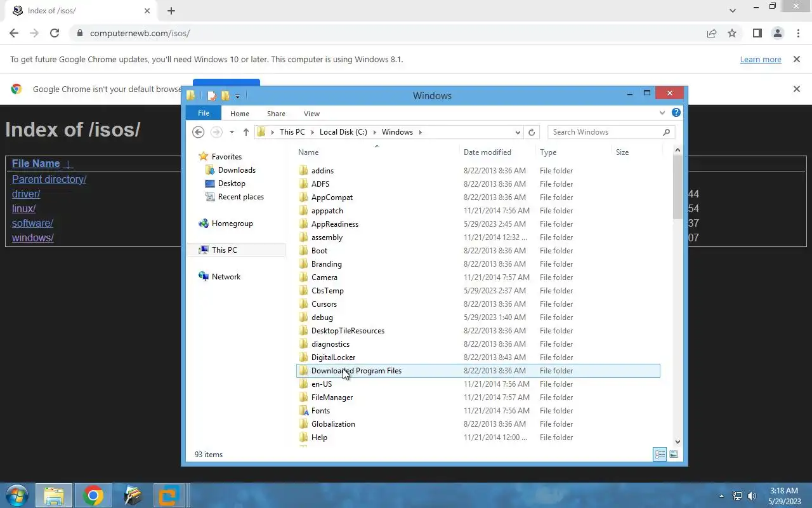Click New folder icon in quick access toolbar
Image resolution: width=812 pixels, height=508 pixels.
tap(225, 96)
